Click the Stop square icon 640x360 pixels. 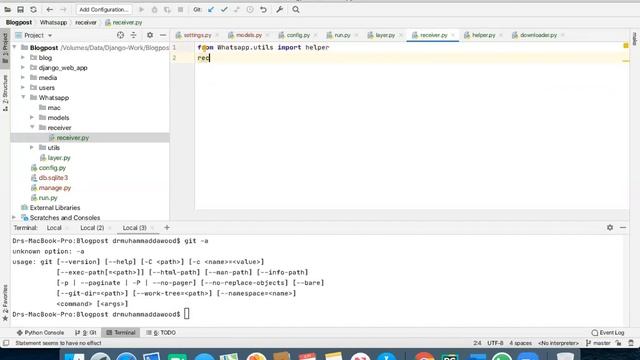[180, 9]
